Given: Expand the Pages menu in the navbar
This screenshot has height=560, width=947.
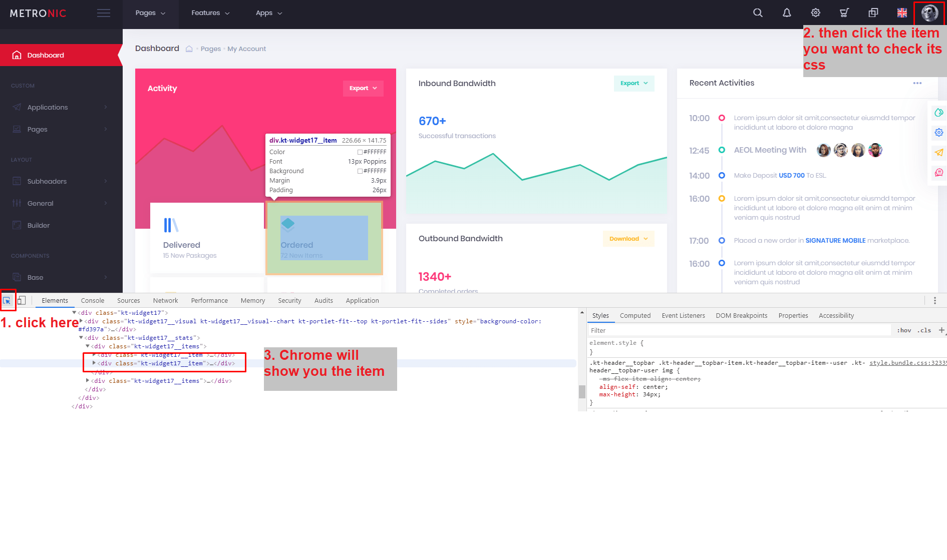Looking at the screenshot, I should pyautogui.click(x=150, y=13).
